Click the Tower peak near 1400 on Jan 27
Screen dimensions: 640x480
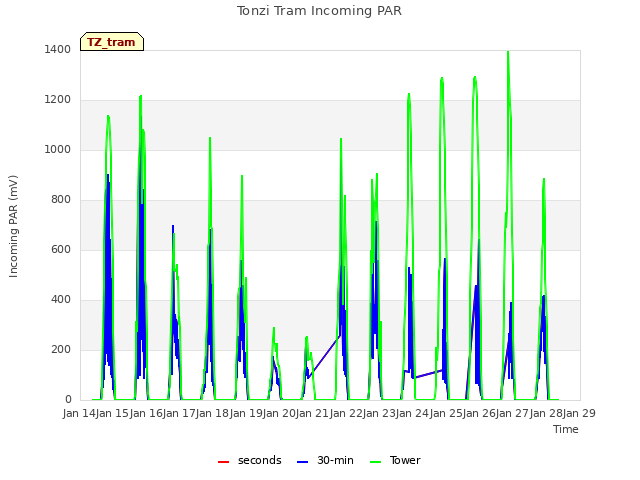pyautogui.click(x=508, y=52)
